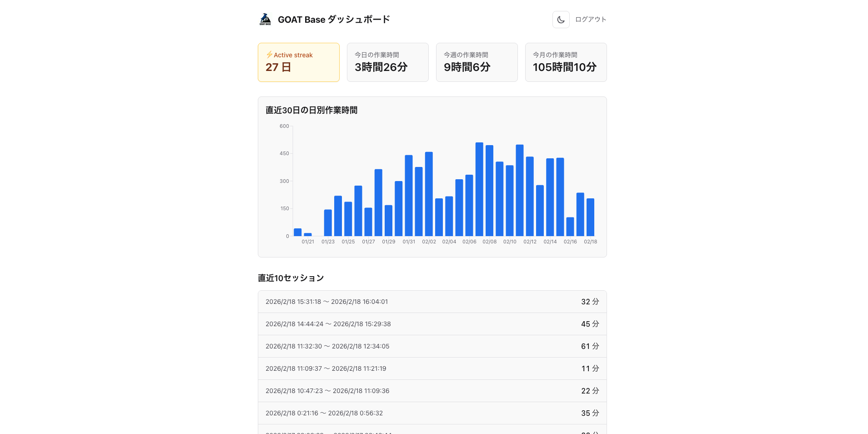Screen dimensions: 868x434
Task: Toggle dark mode with the moon icon
Action: [x=561, y=19]
